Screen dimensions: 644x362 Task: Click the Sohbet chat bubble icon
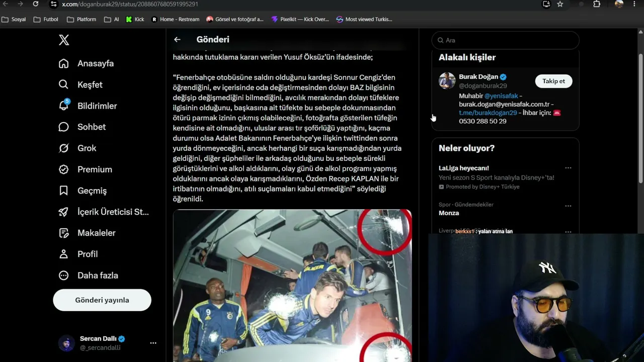point(63,127)
